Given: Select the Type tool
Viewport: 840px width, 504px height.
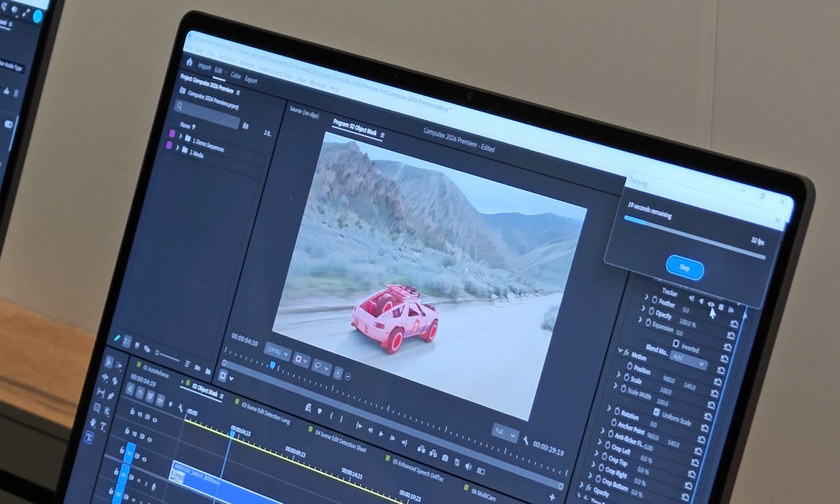Looking at the screenshot, I should pyautogui.click(x=103, y=426).
